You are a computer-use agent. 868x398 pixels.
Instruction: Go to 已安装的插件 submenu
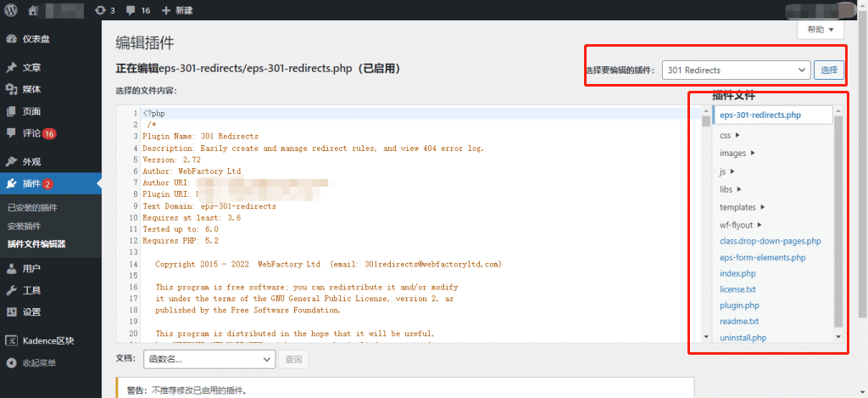point(33,208)
